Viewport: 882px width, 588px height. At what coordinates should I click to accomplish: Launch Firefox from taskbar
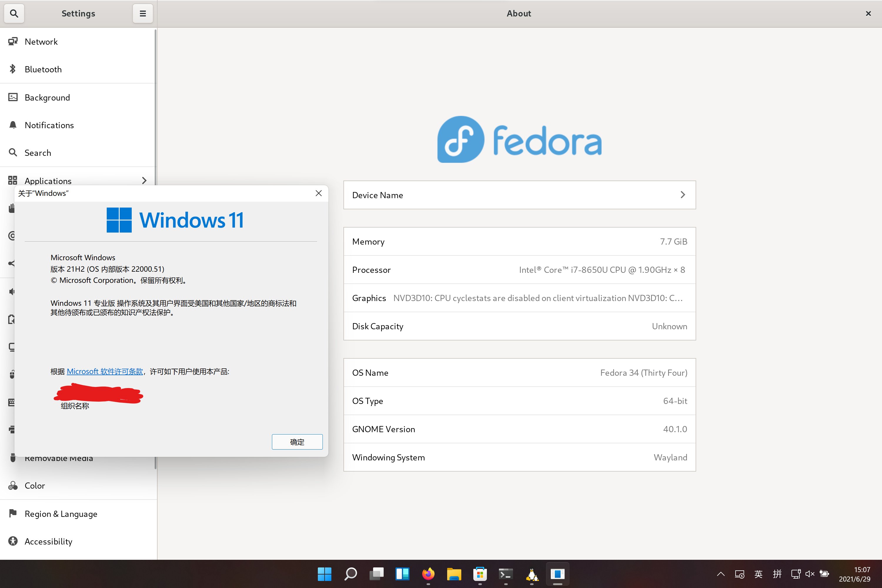point(428,574)
